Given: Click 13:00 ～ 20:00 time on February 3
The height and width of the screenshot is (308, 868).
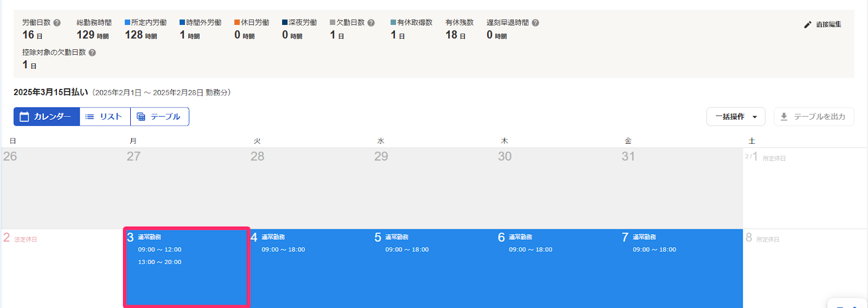Looking at the screenshot, I should click(x=159, y=262).
